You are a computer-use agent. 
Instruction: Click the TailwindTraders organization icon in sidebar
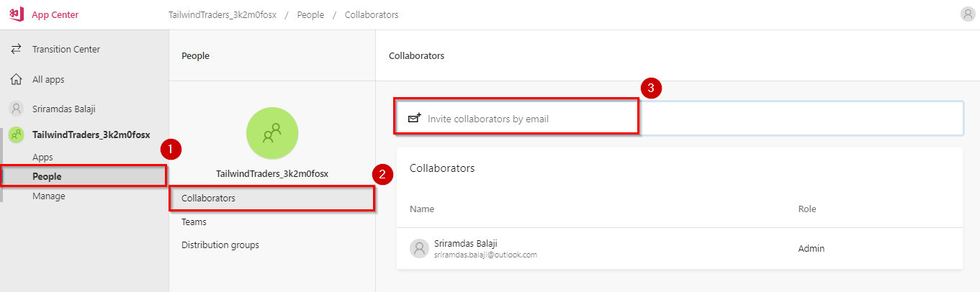tap(16, 134)
